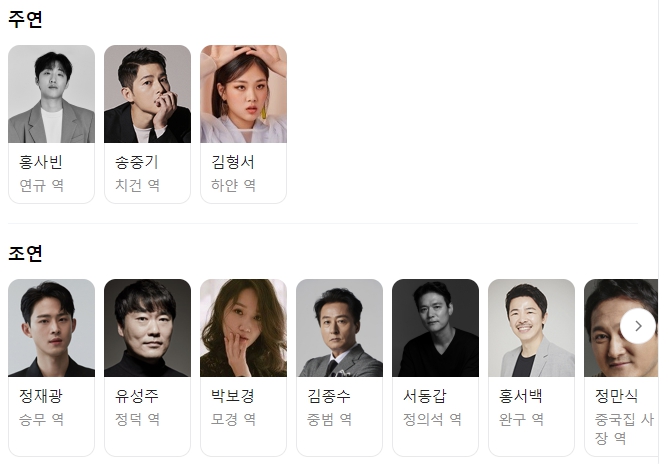
Task: Open the 홍서백 name link
Action: click(x=521, y=396)
